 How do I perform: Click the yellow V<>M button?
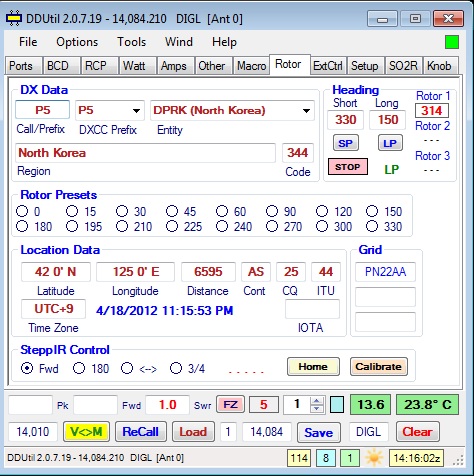point(86,432)
